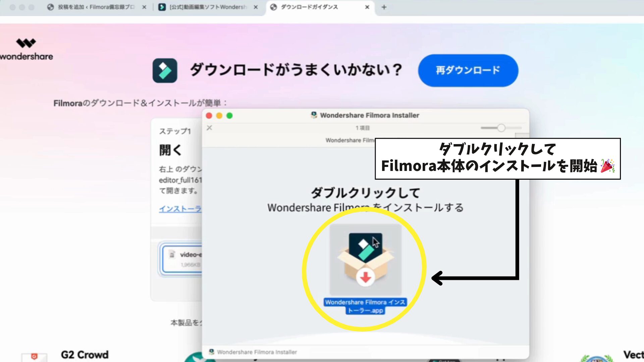This screenshot has height=362, width=644.
Task: Click the icon size slider in installer window
Action: tap(501, 128)
